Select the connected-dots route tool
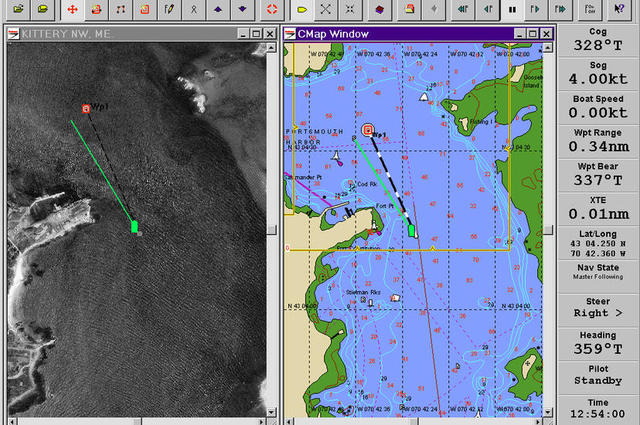 point(120,9)
